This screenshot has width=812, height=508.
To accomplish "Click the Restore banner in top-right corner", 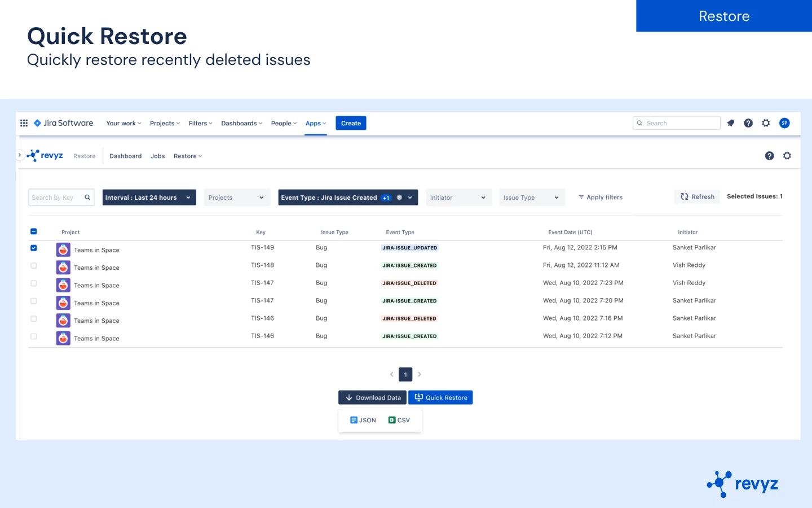I will pyautogui.click(x=724, y=16).
